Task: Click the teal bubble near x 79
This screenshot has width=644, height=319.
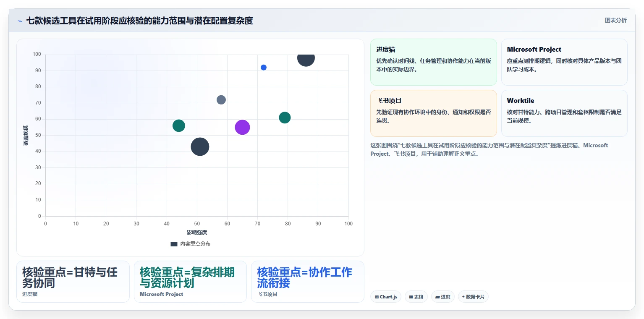Action: tap(285, 118)
